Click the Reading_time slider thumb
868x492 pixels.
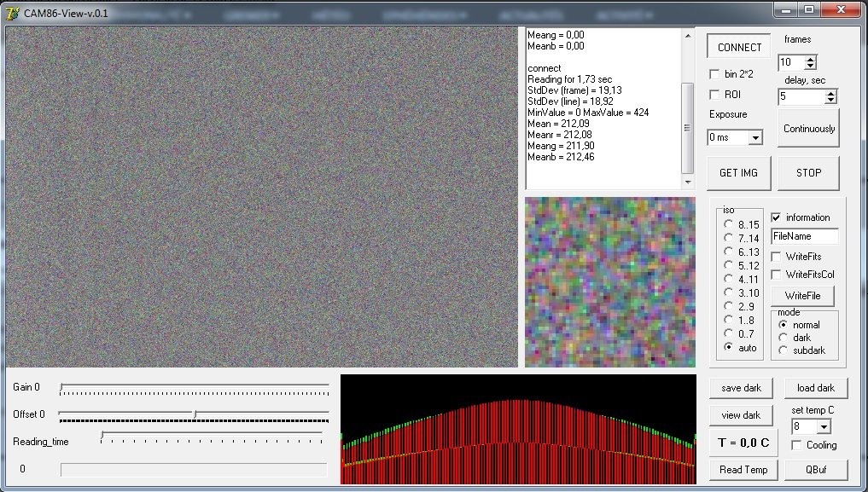[102, 436]
